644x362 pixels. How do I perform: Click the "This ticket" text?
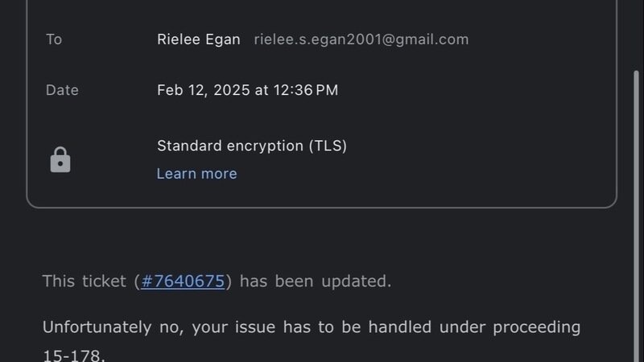(x=85, y=282)
